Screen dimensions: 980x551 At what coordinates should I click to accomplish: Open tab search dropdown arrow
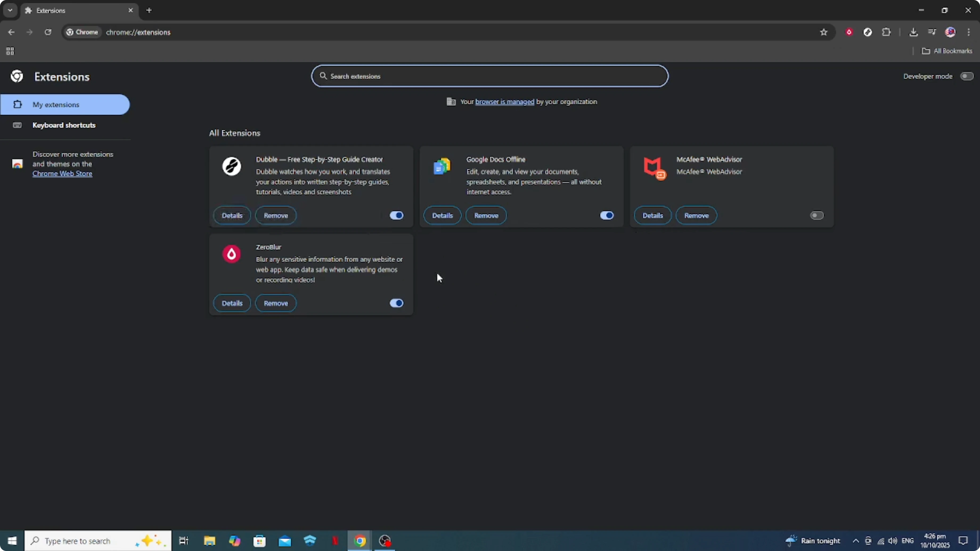pos(10,10)
